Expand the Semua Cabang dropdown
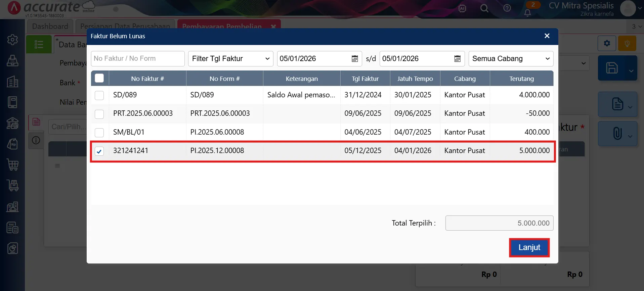This screenshot has width=644, height=291. click(511, 59)
